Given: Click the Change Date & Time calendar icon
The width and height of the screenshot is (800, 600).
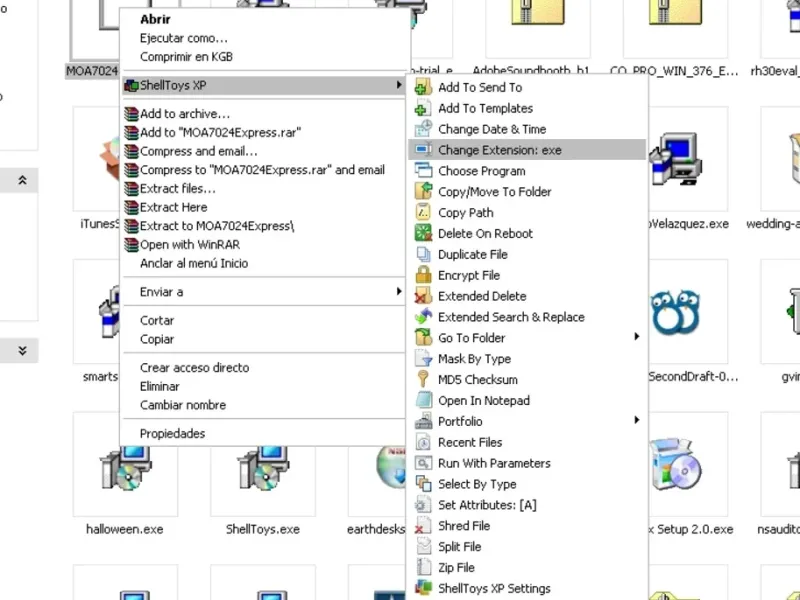Looking at the screenshot, I should coord(423,129).
